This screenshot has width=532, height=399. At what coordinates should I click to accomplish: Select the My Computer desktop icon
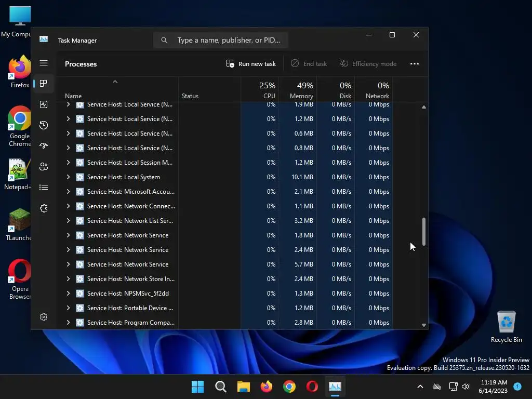click(17, 21)
